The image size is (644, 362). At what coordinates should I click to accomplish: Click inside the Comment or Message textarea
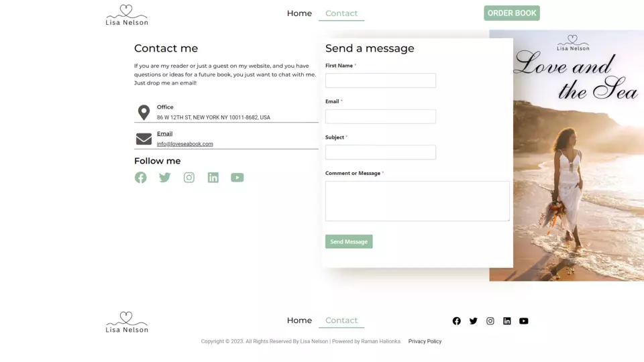418,201
